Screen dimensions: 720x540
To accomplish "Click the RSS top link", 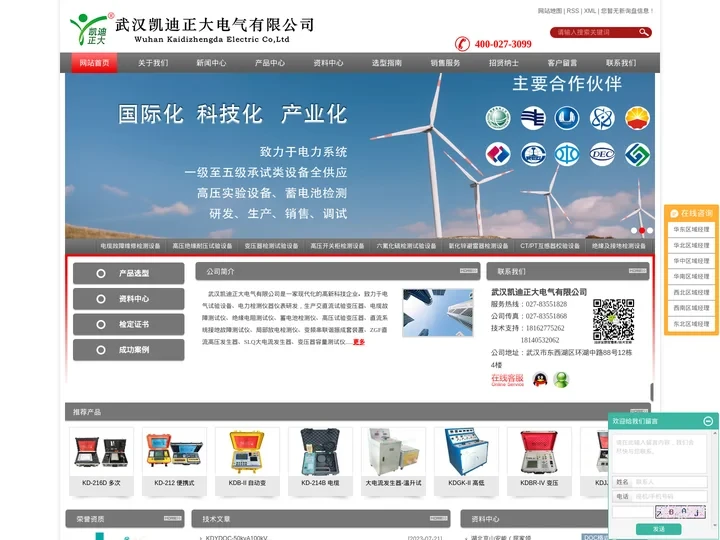I will coord(573,11).
